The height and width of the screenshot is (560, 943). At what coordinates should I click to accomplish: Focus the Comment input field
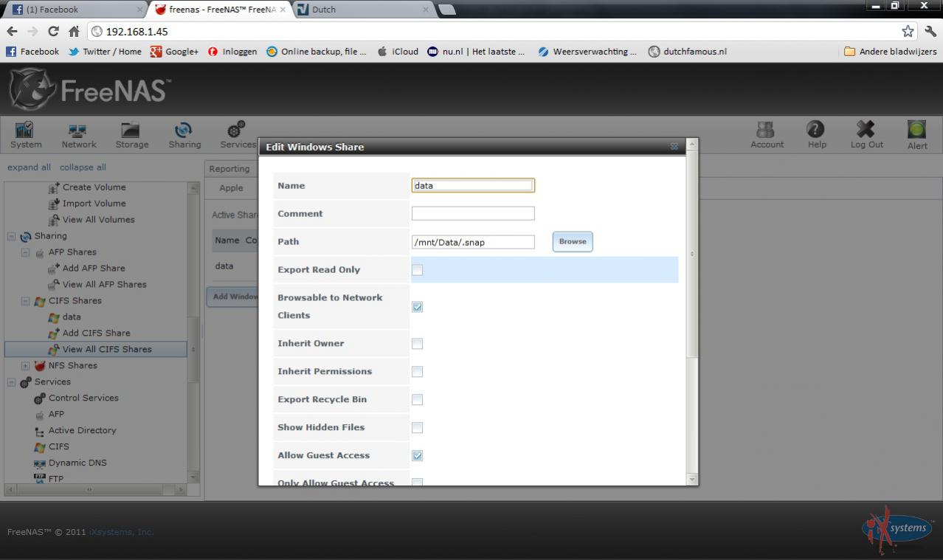(473, 213)
